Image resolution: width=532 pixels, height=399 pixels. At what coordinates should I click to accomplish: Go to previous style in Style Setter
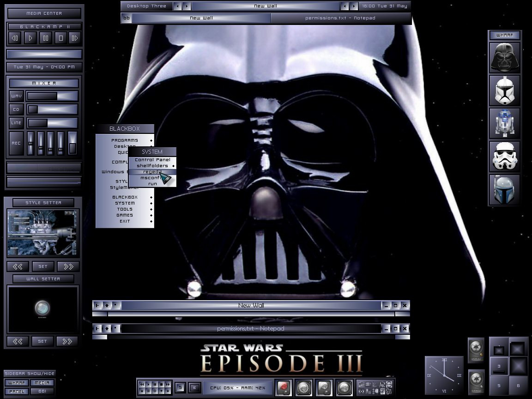click(18, 266)
